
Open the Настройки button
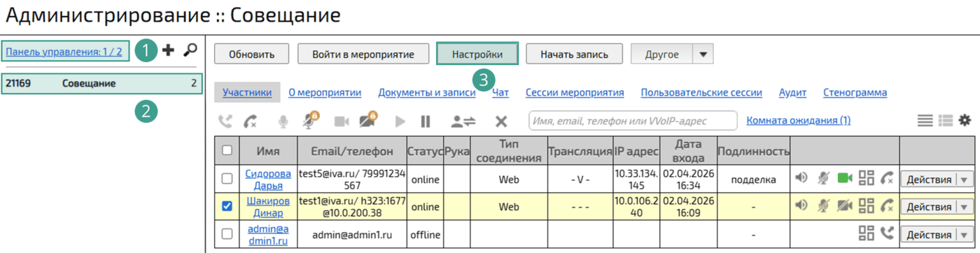coord(477,54)
